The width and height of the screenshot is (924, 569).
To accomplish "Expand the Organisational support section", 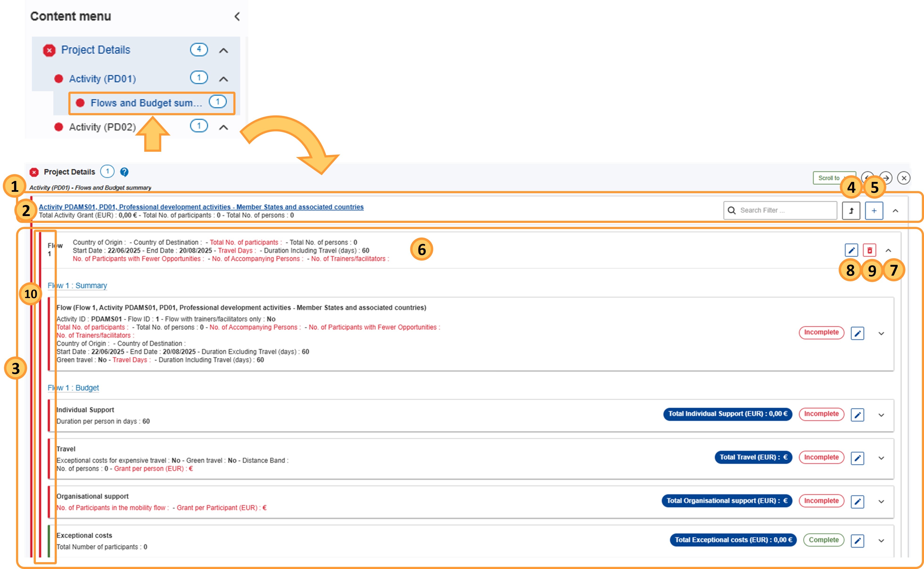I will [881, 502].
